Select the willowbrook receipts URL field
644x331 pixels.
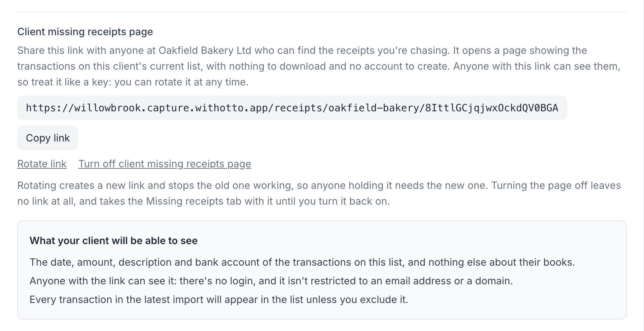pyautogui.click(x=292, y=108)
